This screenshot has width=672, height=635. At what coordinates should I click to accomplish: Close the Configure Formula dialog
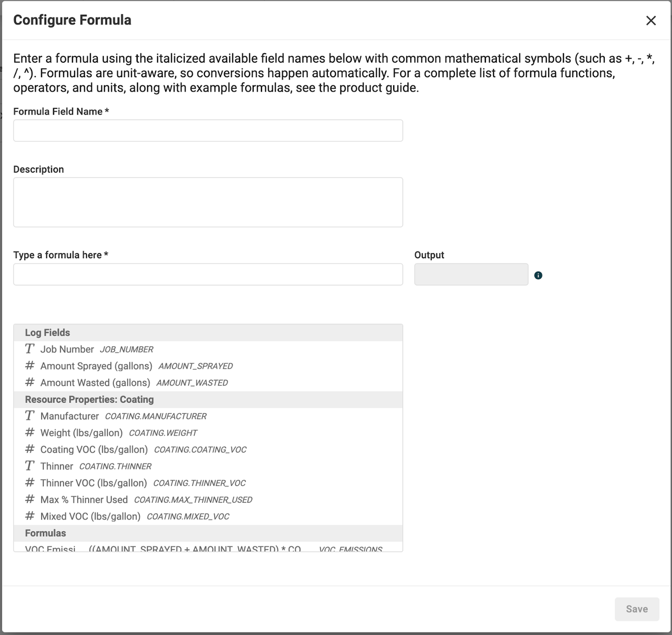coord(651,21)
